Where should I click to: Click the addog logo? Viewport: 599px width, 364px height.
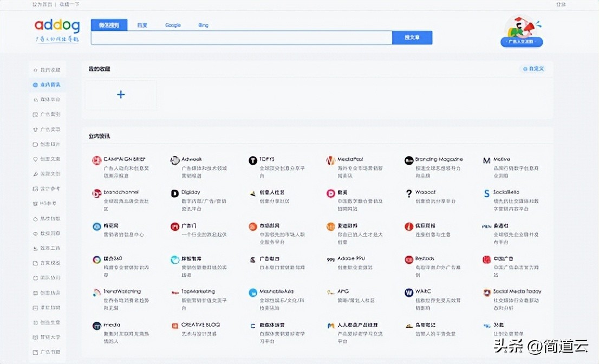57,26
